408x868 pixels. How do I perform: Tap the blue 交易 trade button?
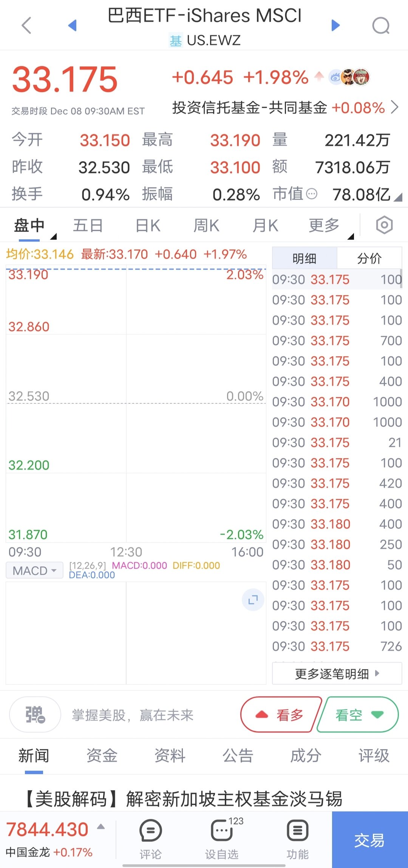[369, 840]
